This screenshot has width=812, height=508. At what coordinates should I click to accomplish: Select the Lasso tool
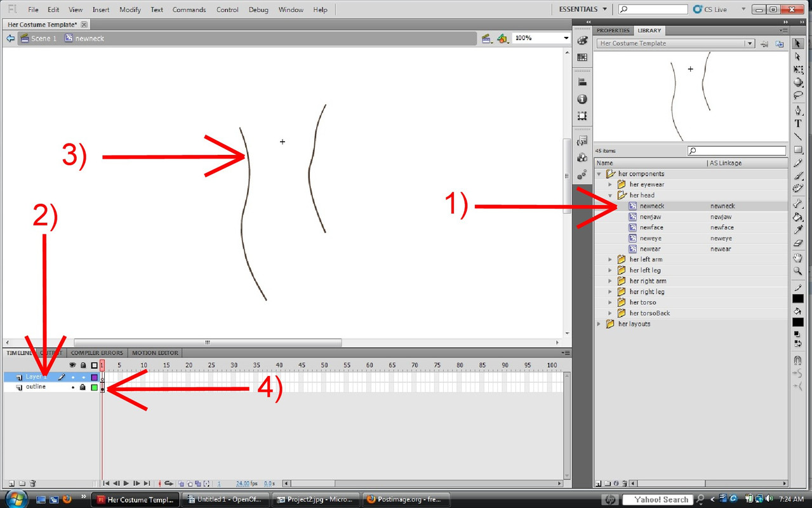[798, 96]
